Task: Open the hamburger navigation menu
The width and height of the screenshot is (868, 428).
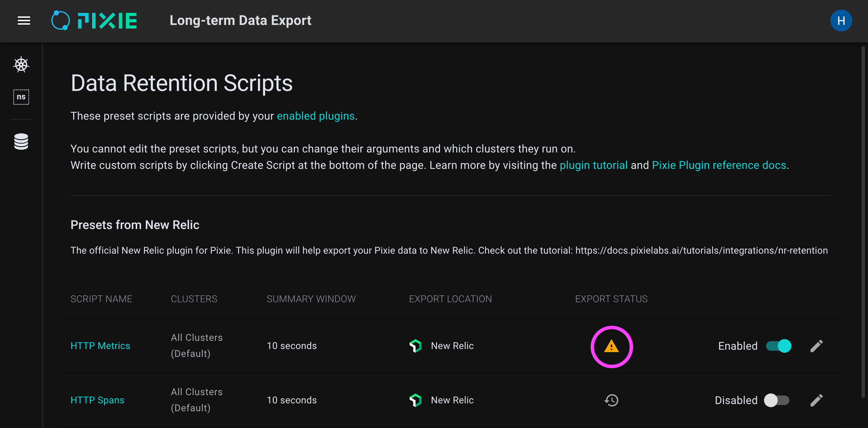Action: point(24,21)
